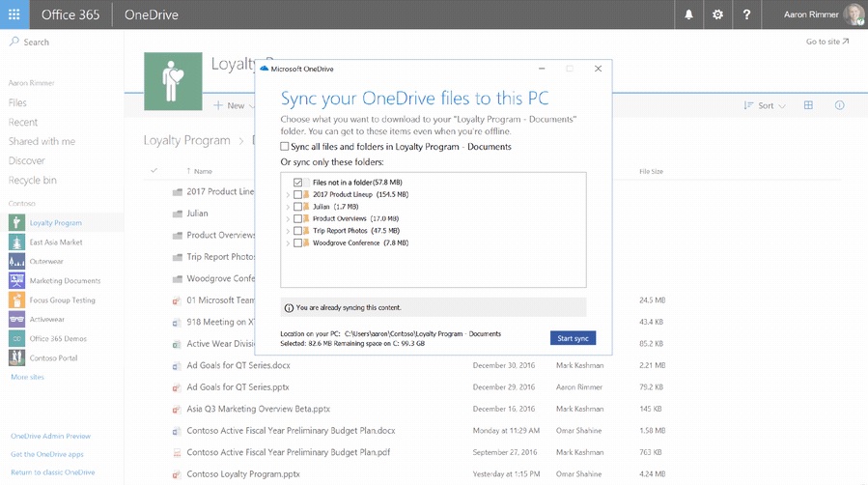This screenshot has height=485, width=868.
Task: Check the Julian folder checkbox in dialog
Action: [297, 207]
